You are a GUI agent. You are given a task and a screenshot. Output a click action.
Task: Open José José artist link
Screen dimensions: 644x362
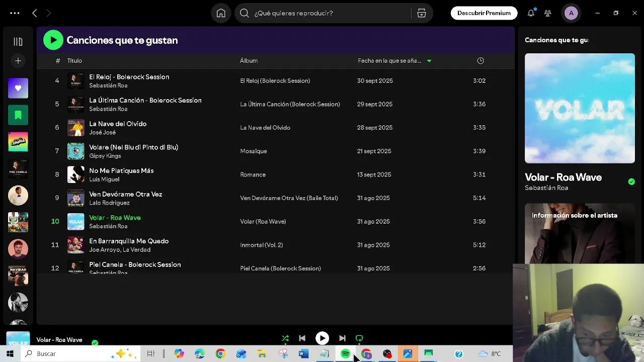click(x=102, y=132)
